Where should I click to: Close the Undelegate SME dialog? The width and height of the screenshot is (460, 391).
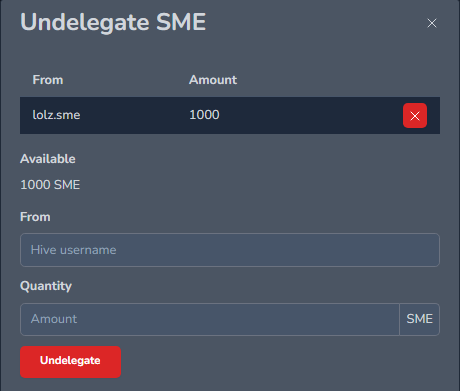432,23
